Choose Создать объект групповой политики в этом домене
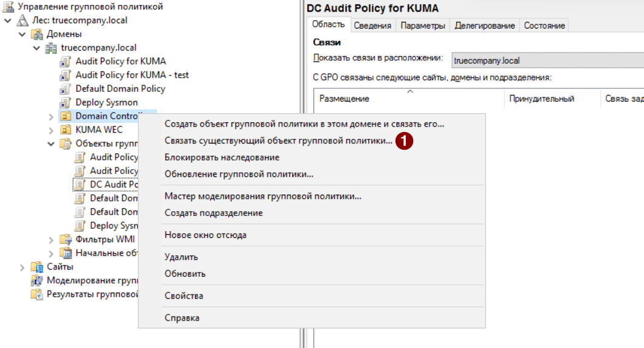The width and height of the screenshot is (644, 348). (304, 124)
